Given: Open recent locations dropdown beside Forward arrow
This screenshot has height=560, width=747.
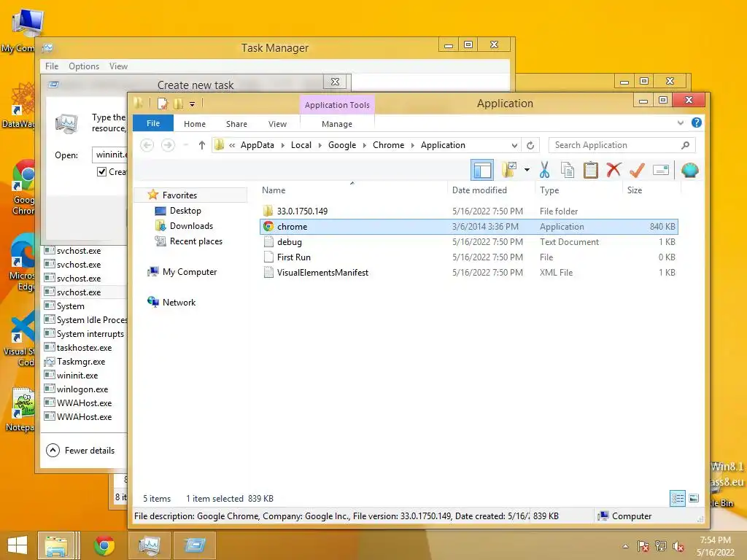Looking at the screenshot, I should click(x=186, y=145).
